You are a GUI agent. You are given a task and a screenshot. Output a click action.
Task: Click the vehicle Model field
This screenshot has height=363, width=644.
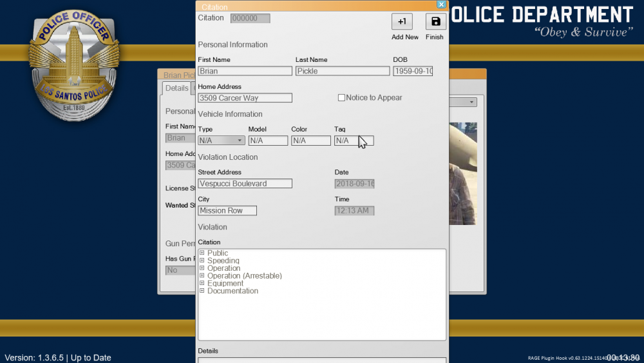[x=268, y=141]
